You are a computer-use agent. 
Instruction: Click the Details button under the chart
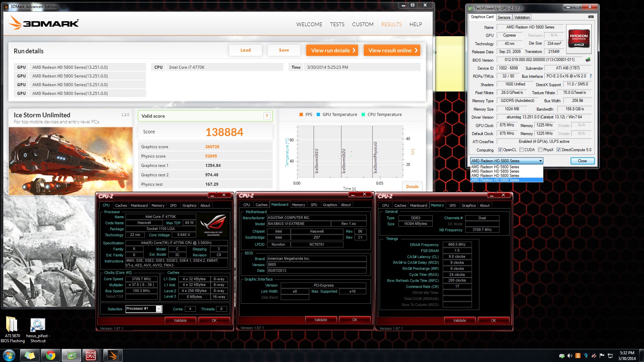(412, 187)
